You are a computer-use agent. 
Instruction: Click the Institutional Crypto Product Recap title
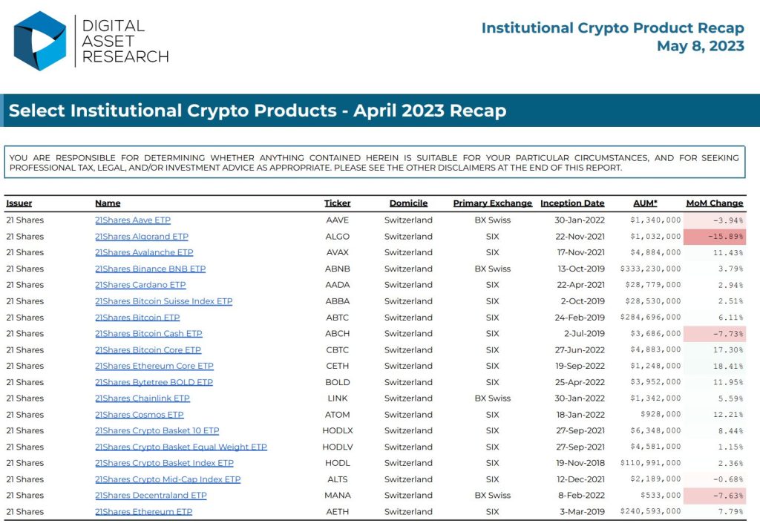tap(612, 28)
